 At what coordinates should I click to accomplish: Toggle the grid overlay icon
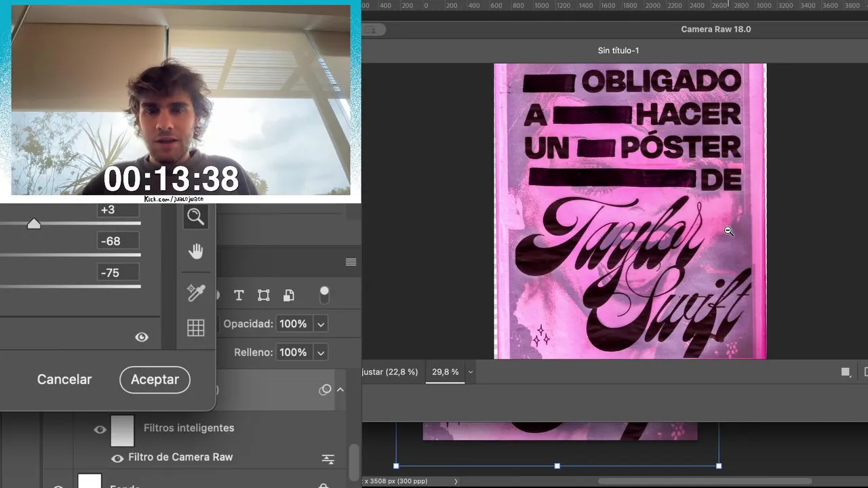tap(195, 328)
